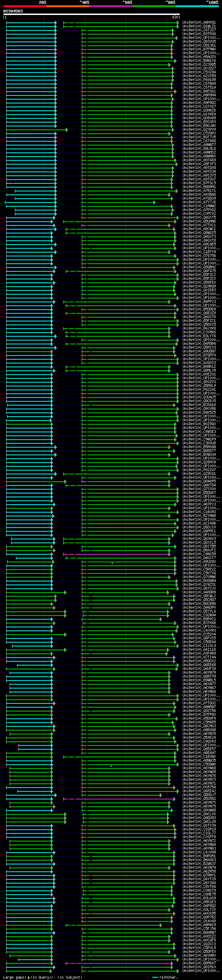Select the cyan ~100% identity legend segment
Image resolution: width=222 pixels, height=980 pixels.
tap(197, 6)
